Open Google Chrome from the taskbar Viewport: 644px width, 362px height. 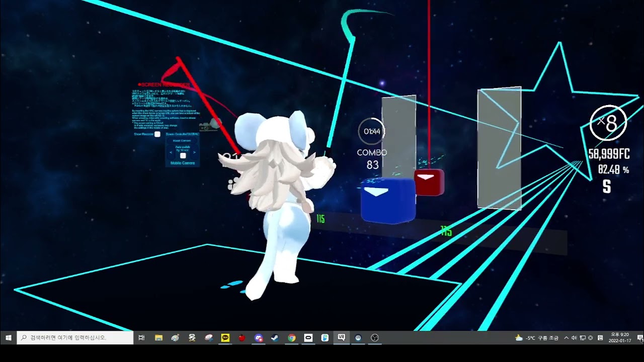point(292,338)
